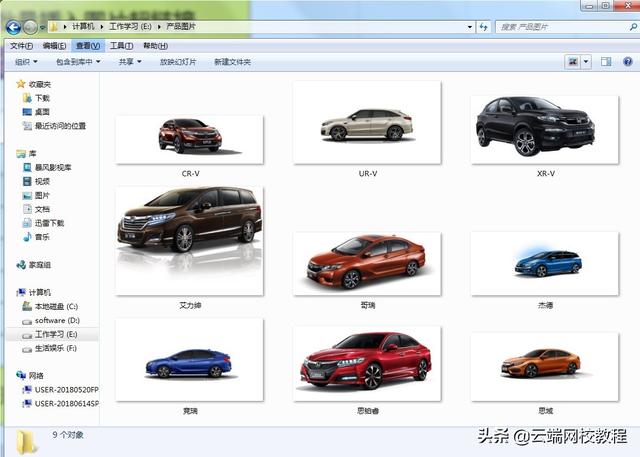Open 最近访问的位置 in navigation pane

click(60, 126)
